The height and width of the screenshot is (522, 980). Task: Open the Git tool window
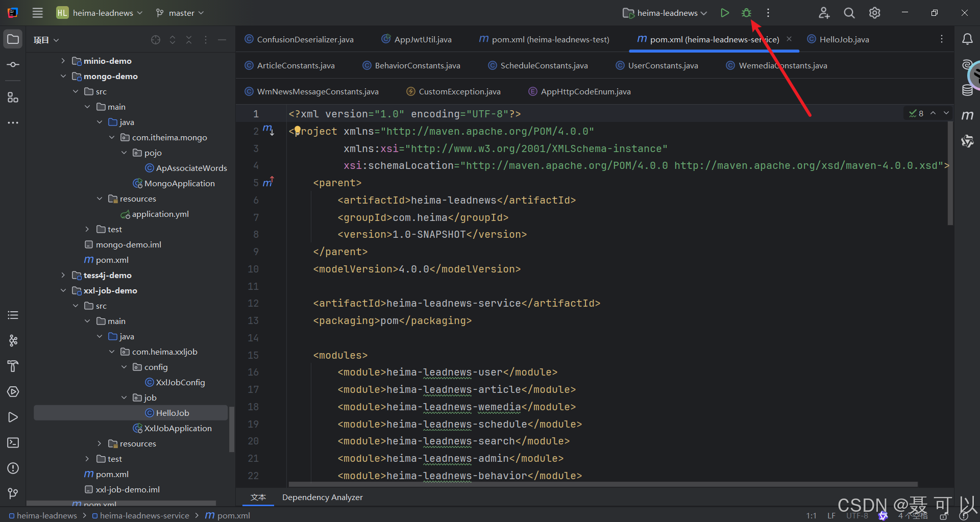tap(13, 493)
